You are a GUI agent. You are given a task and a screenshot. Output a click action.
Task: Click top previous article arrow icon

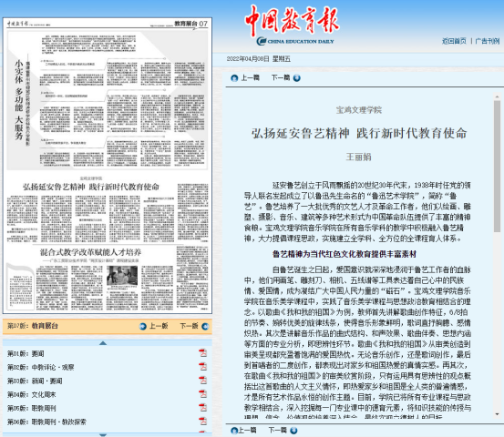pyautogui.click(x=234, y=77)
